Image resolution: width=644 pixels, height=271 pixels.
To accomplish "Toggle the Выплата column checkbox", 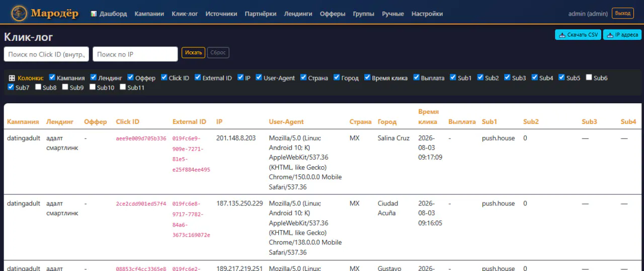I will click(416, 78).
